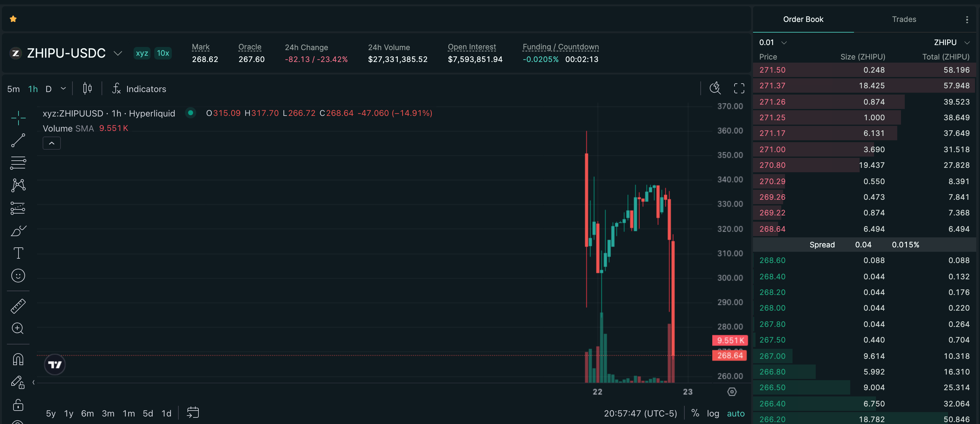This screenshot has width=980, height=424.
Task: Enter fullscreen chart mode
Action: tap(739, 89)
